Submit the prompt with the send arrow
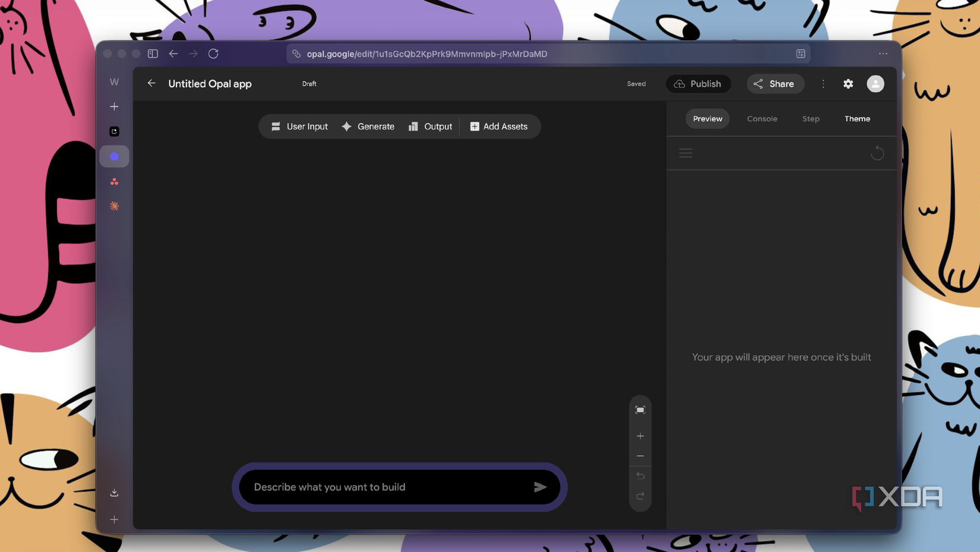The image size is (980, 552). click(x=540, y=487)
